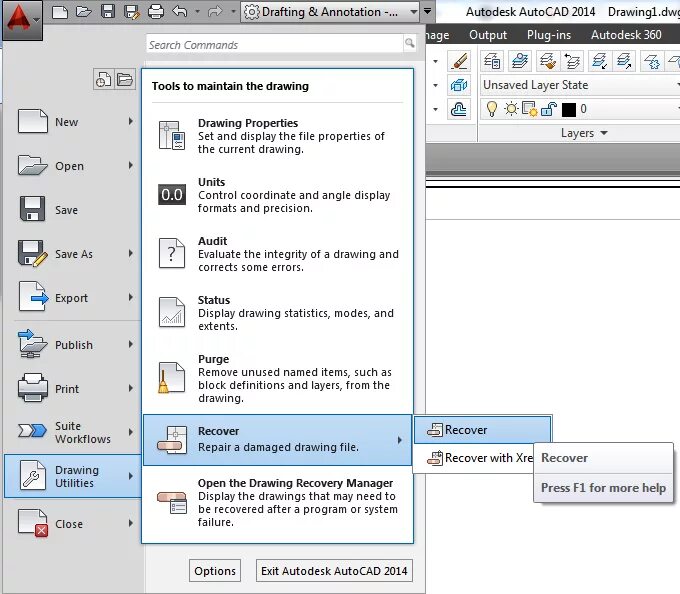The width and height of the screenshot is (680, 594).
Task: Expand the Recover submenu arrow
Action: click(x=399, y=440)
